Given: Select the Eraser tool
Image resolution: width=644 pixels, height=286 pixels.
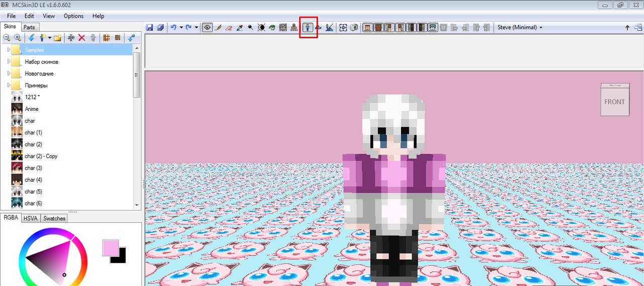Looking at the screenshot, I should click(229, 28).
